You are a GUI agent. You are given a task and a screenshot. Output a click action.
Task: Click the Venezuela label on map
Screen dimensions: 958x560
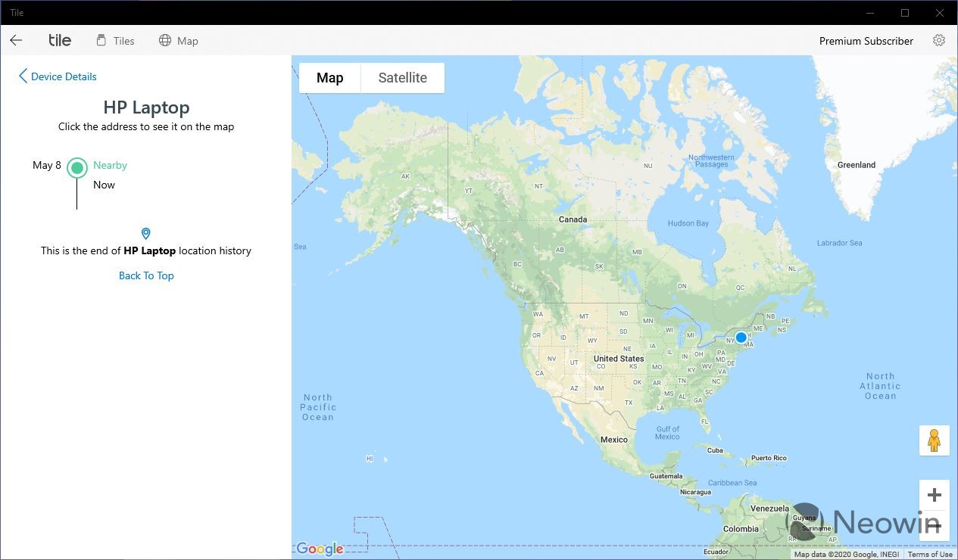769,509
